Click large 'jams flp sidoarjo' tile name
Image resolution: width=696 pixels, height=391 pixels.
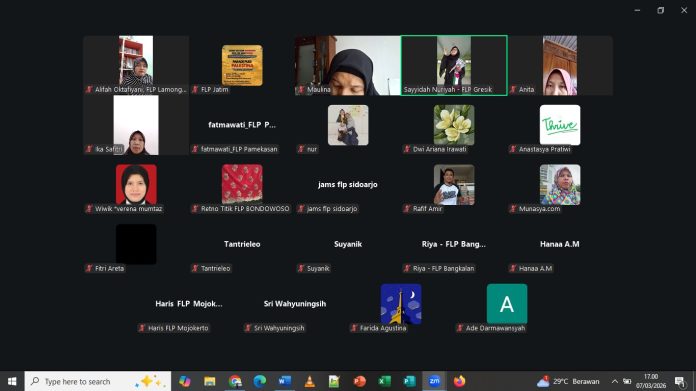(x=348, y=185)
